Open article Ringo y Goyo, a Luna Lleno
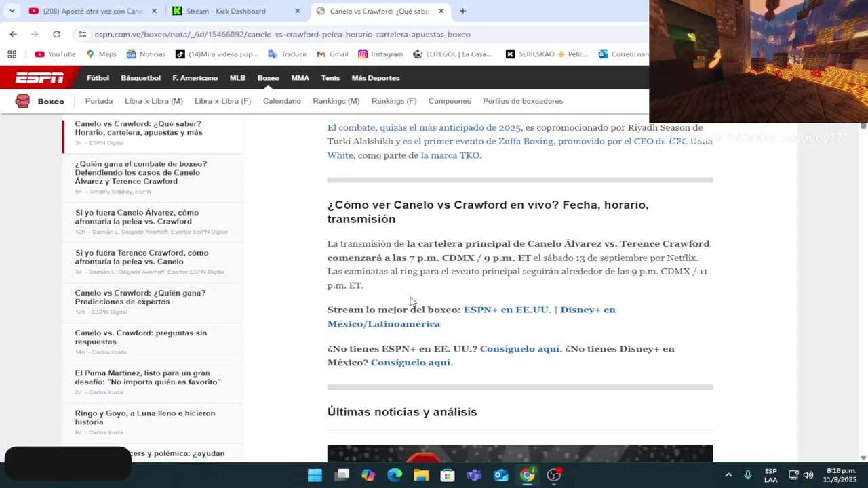This screenshot has width=868, height=488. [145, 418]
